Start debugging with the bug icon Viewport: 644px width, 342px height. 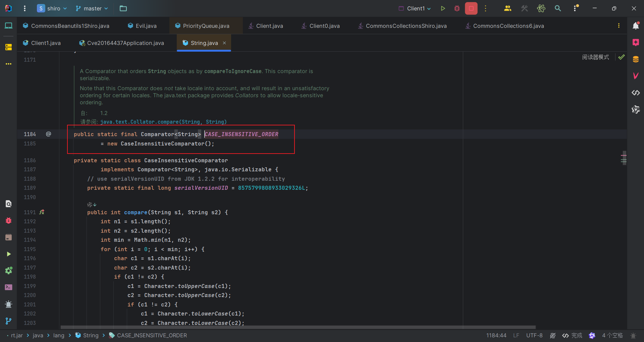(x=457, y=8)
